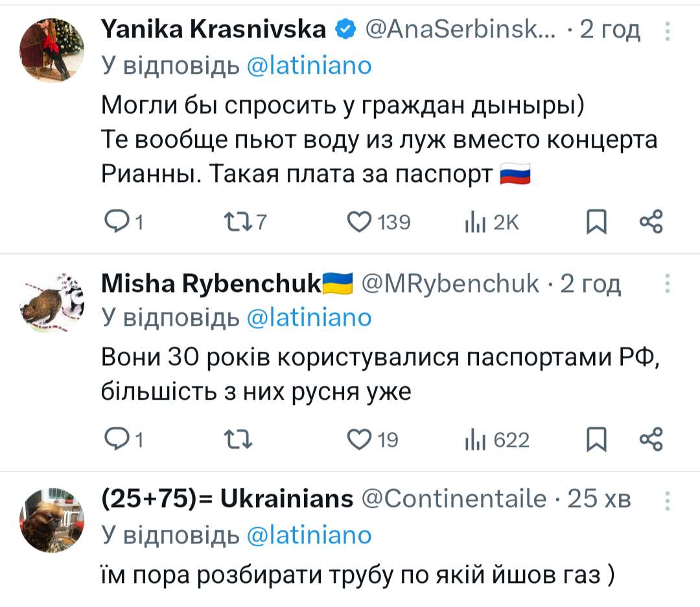Share Yanika Krasnivska's tweet
700x607 pixels.
[651, 222]
